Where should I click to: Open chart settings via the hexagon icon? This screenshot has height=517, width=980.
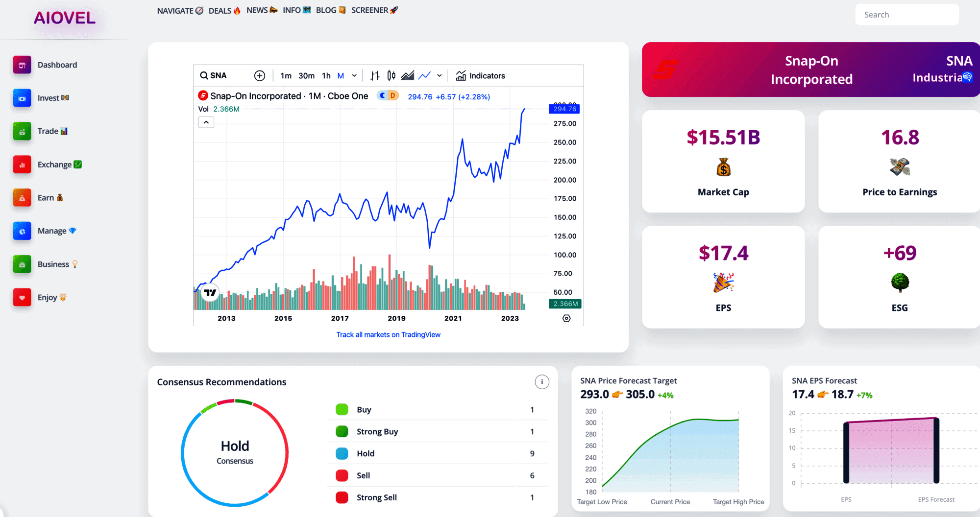point(566,318)
